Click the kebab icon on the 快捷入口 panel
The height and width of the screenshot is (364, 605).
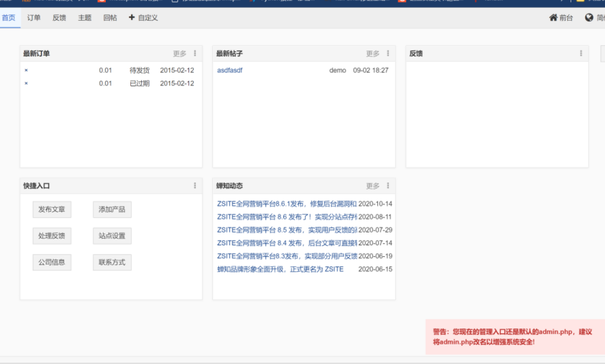pyautogui.click(x=195, y=185)
